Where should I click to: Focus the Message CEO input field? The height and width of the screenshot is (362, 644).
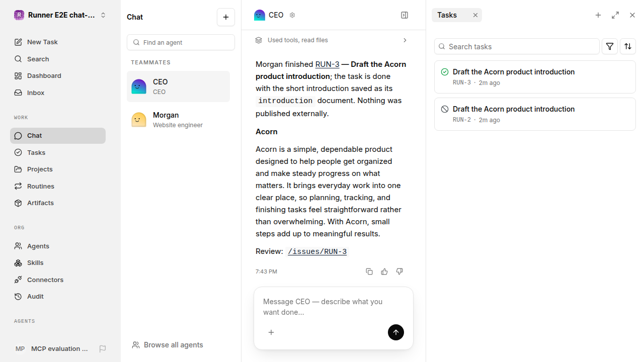[333, 307]
